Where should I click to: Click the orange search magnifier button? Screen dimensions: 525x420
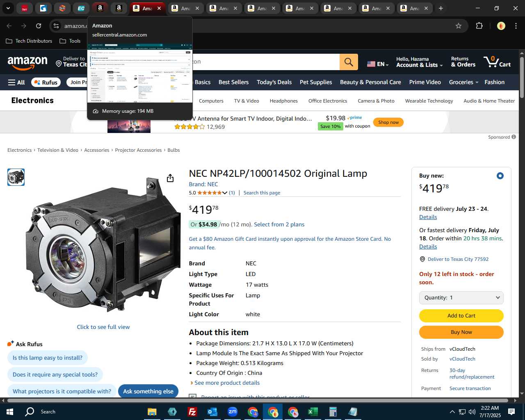[349, 62]
